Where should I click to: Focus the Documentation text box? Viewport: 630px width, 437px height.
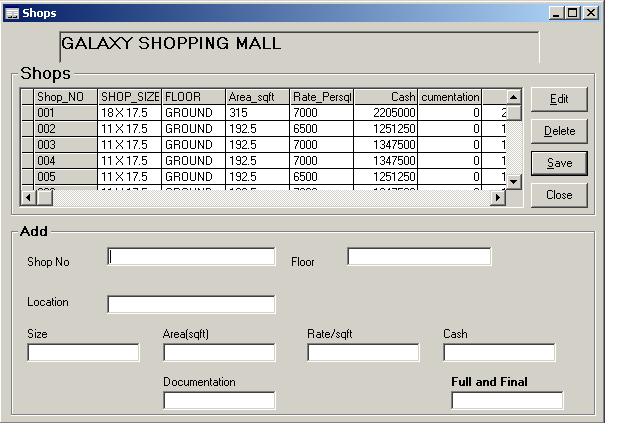click(x=219, y=401)
